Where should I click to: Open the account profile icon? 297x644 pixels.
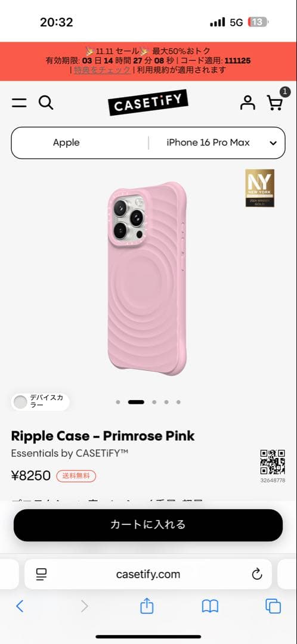click(247, 103)
